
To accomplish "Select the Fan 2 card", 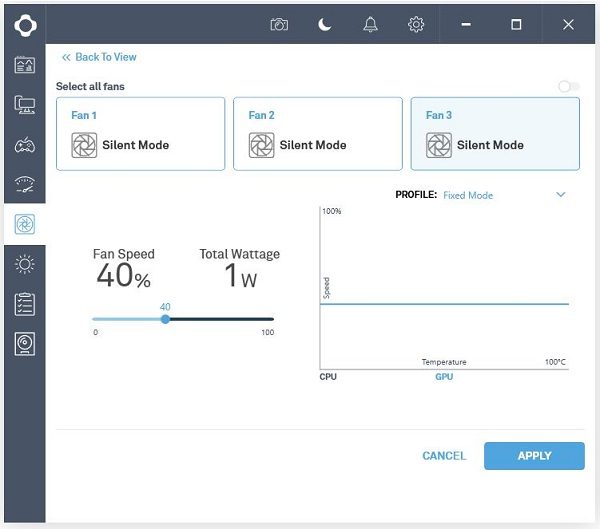I will click(317, 134).
